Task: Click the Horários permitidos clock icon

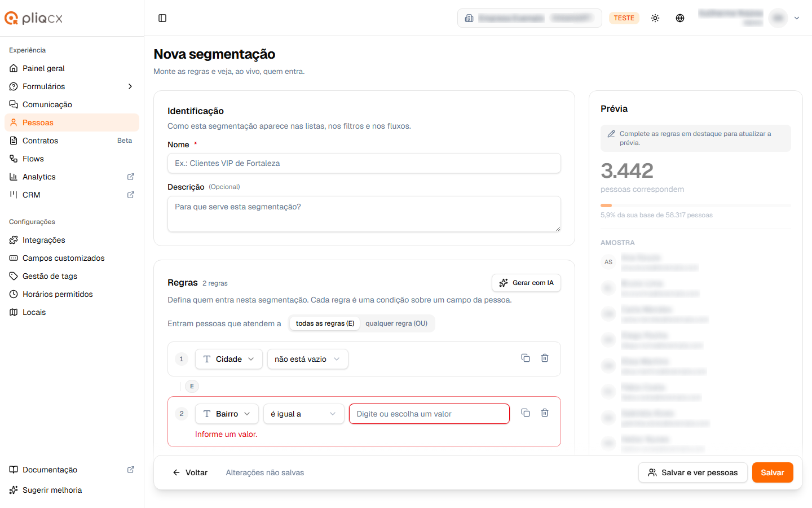Action: pos(14,294)
